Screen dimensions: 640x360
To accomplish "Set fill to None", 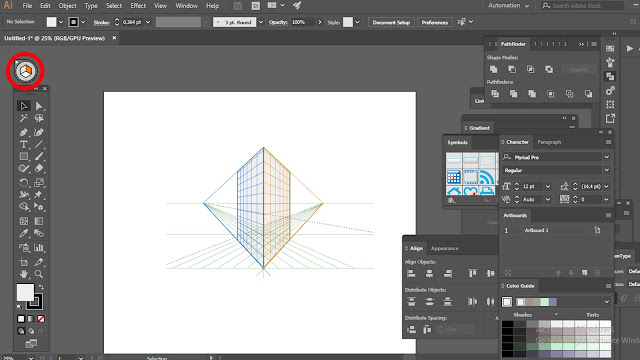I will (x=41, y=319).
